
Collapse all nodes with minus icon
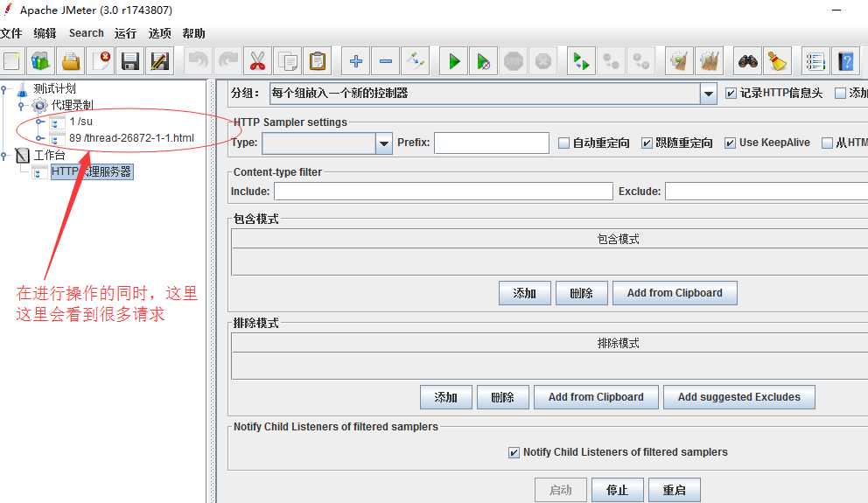pyautogui.click(x=386, y=61)
